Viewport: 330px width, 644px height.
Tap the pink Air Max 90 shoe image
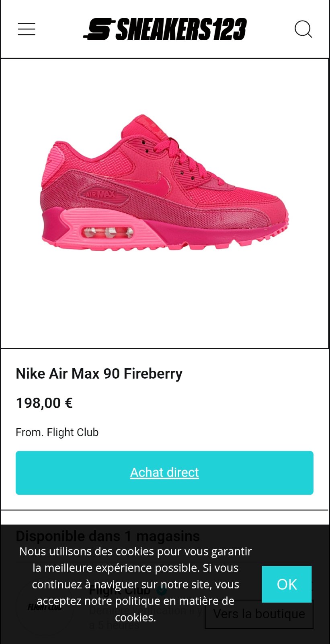tap(164, 183)
